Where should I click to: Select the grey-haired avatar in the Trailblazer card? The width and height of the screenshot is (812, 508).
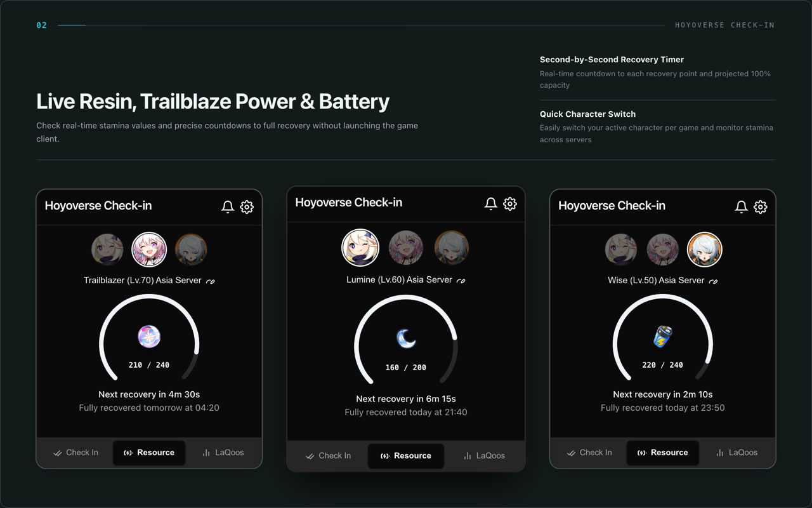[191, 250]
